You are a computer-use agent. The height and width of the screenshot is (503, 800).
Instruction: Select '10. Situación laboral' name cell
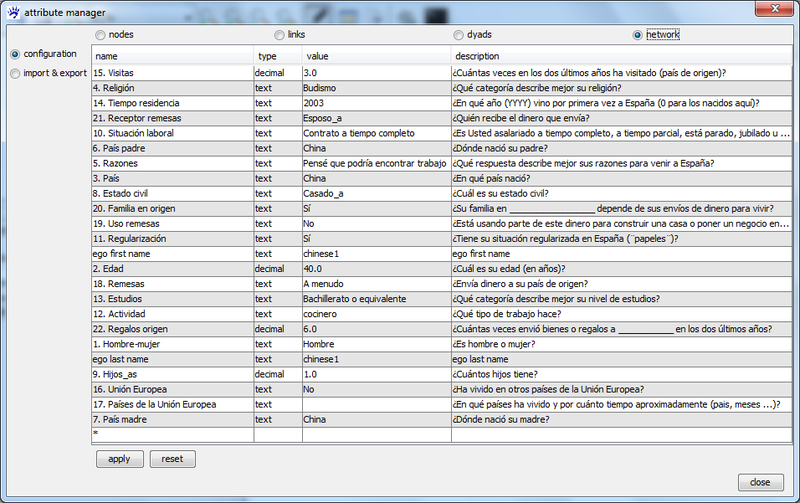[172, 133]
